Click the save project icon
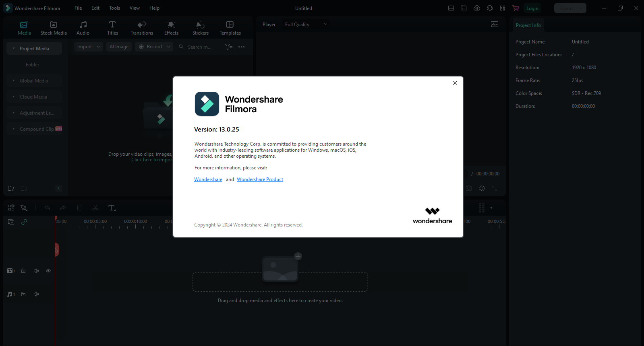The image size is (644, 346). (x=464, y=8)
